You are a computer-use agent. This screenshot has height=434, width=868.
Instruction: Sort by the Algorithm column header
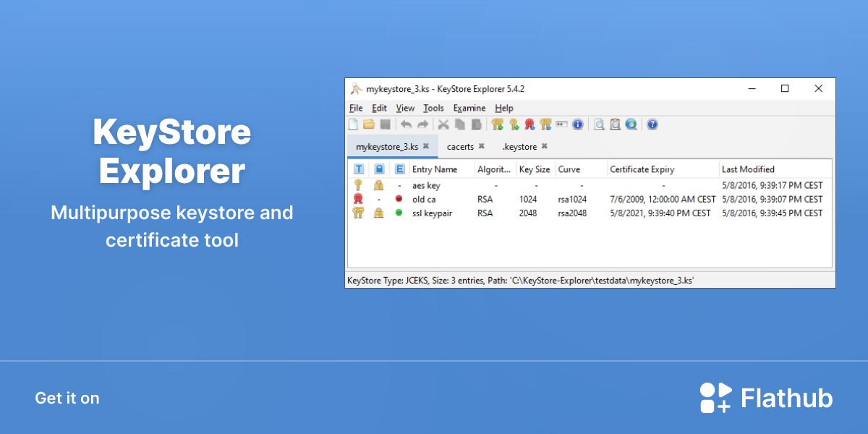[x=495, y=169]
